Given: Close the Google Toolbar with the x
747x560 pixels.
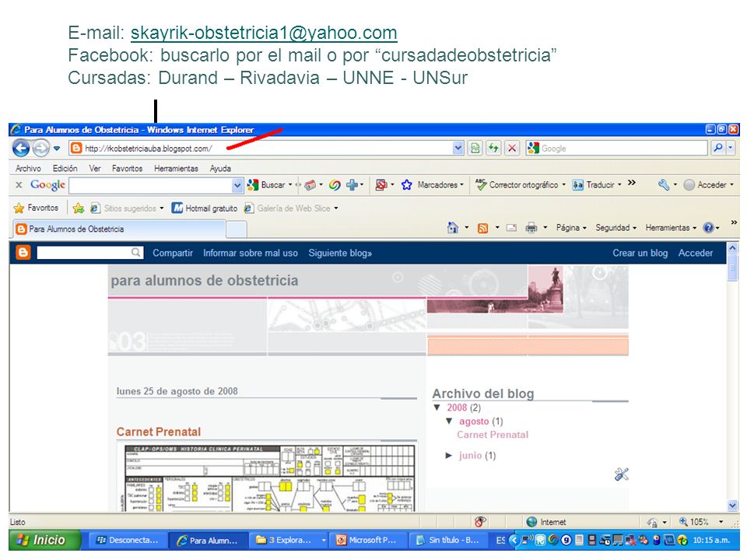Looking at the screenshot, I should [19, 185].
